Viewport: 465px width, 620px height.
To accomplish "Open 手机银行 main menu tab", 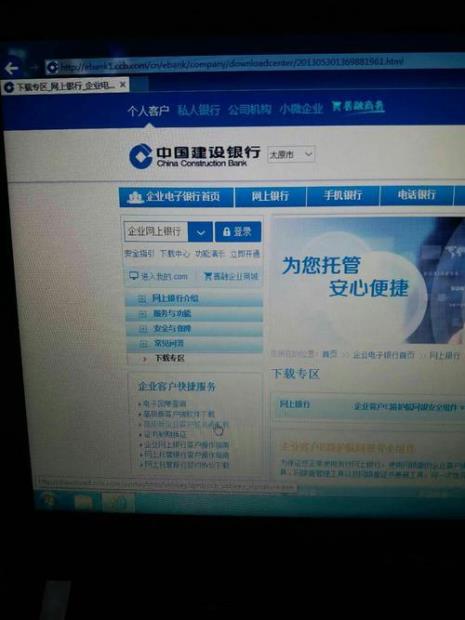I will pos(343,195).
